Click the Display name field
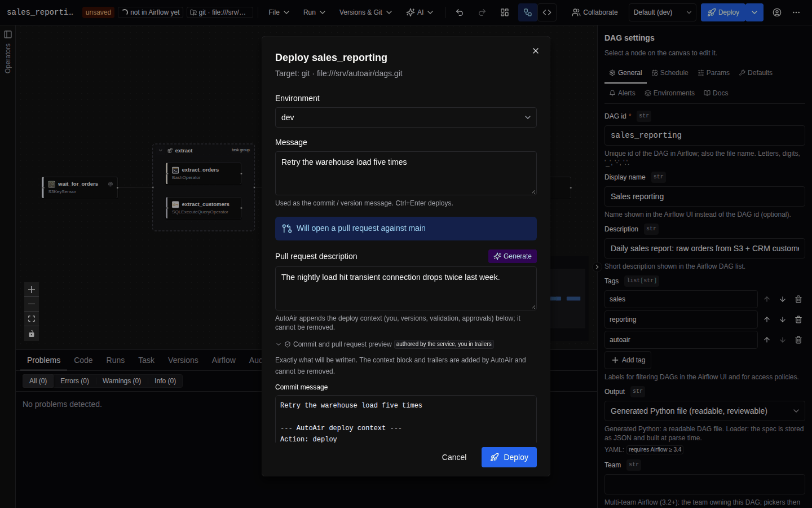Viewport: 812px width, 508px height. (x=705, y=196)
